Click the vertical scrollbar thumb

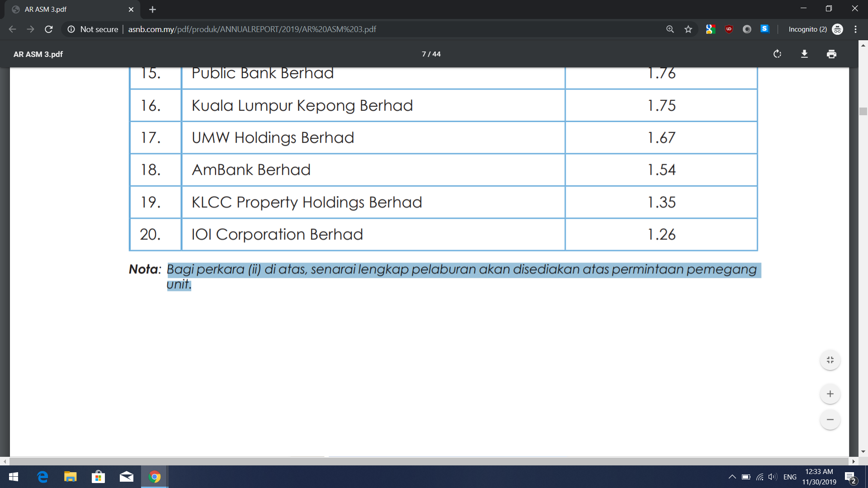point(863,111)
